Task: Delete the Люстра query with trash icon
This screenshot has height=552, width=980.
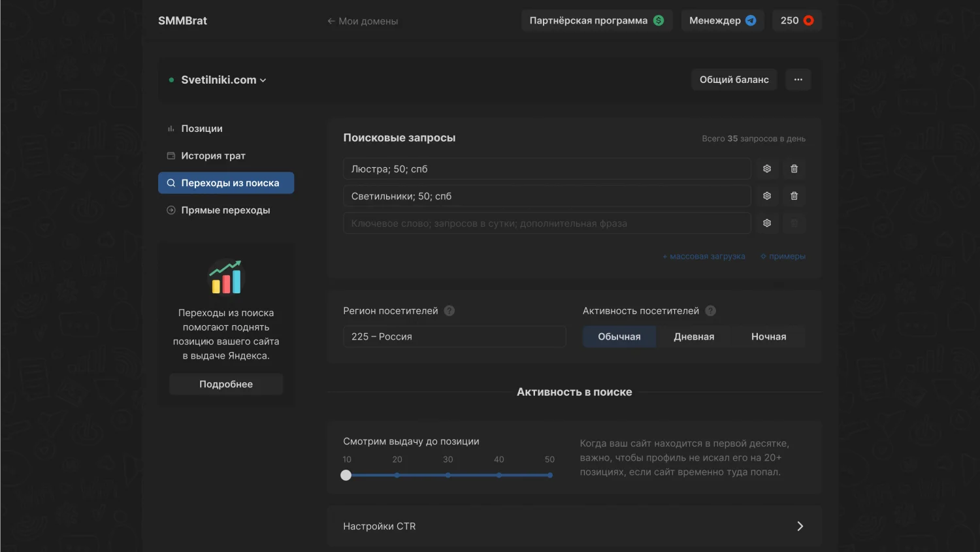Action: 794,169
